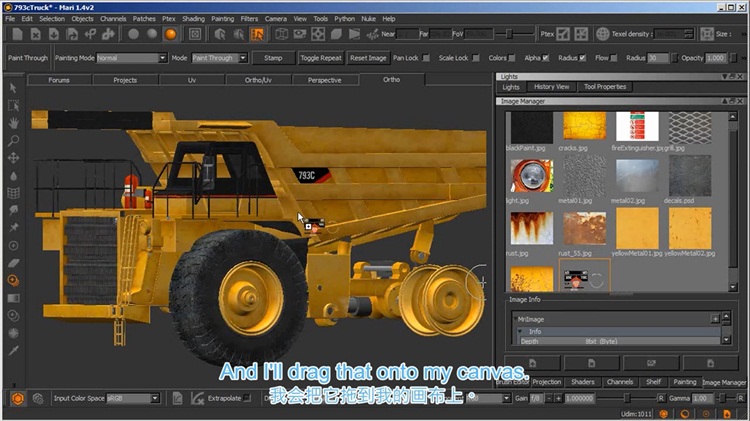The height and width of the screenshot is (421, 750).
Task: Open the Python menu
Action: 344,19
